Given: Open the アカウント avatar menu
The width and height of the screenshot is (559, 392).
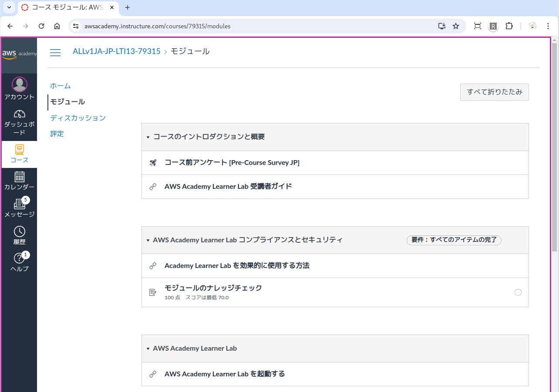Looking at the screenshot, I should click(x=20, y=84).
